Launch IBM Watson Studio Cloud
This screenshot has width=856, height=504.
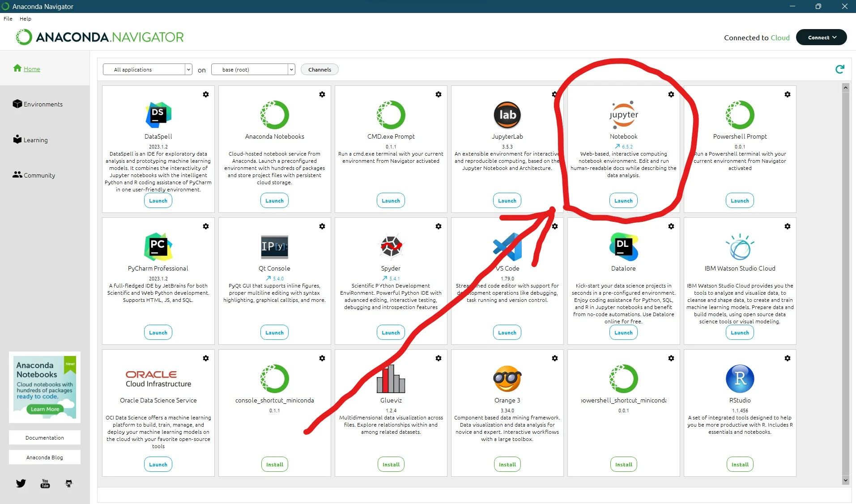pyautogui.click(x=740, y=333)
